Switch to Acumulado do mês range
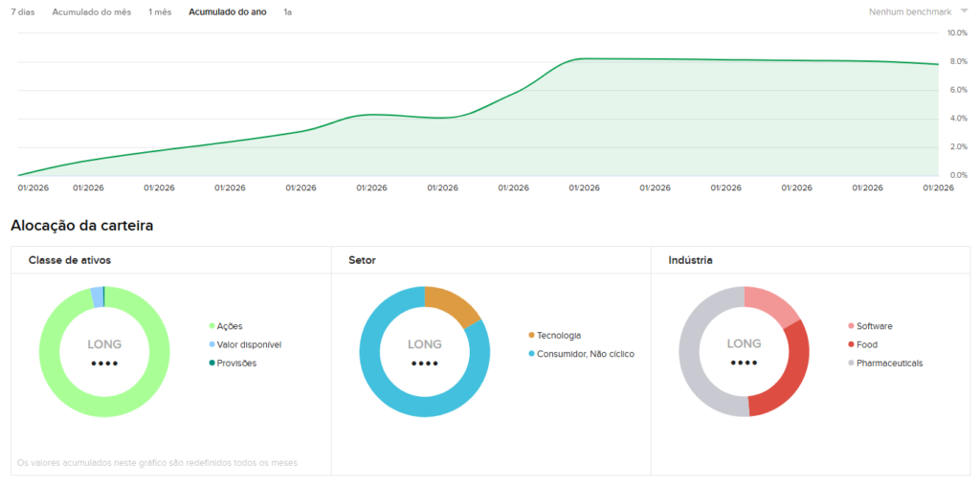Viewport: 980px width, 485px height. (x=93, y=11)
